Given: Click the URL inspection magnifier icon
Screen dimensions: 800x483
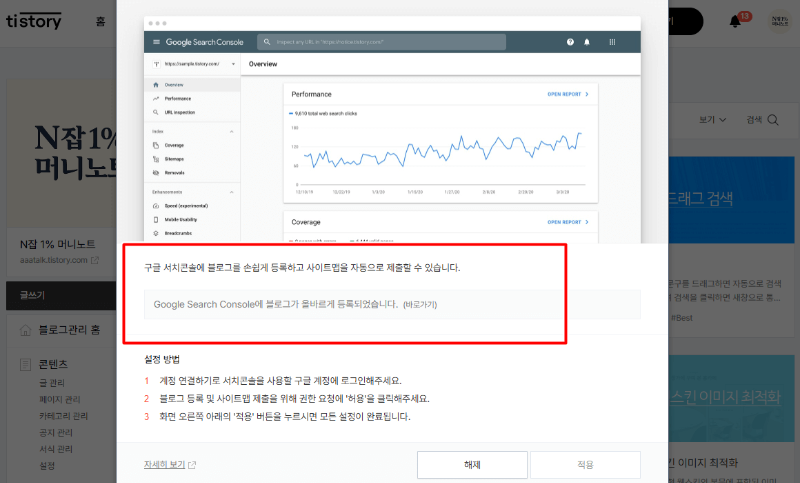Looking at the screenshot, I should pos(156,112).
